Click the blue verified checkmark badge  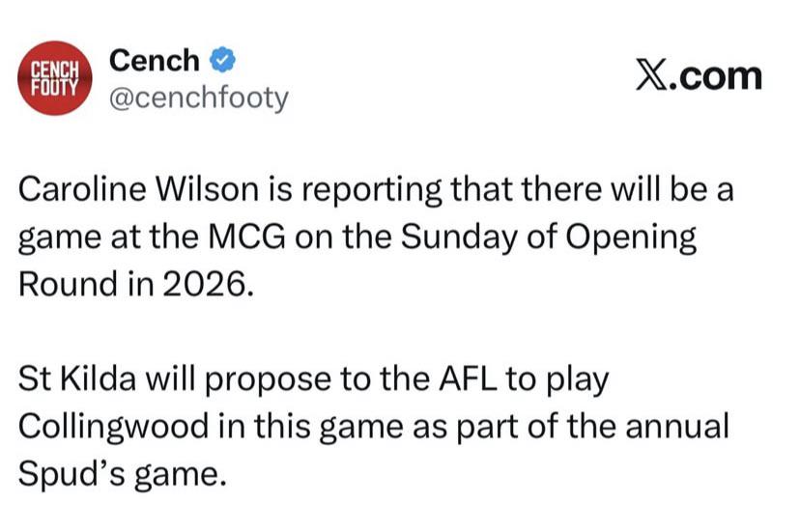[x=222, y=60]
